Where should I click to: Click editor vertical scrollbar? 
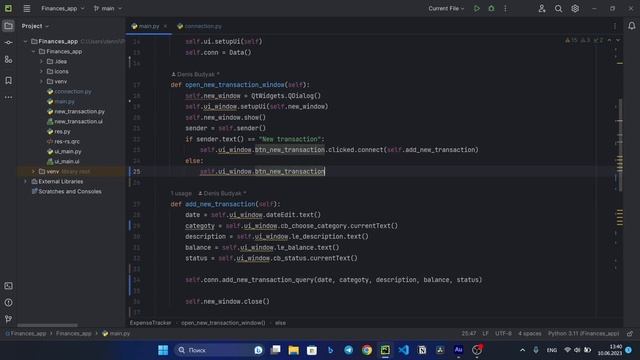620,145
